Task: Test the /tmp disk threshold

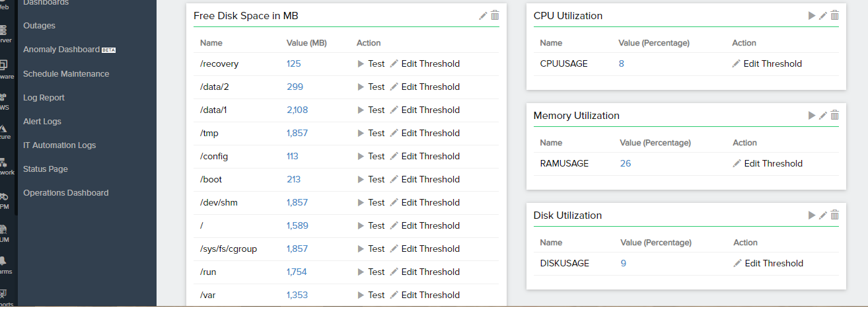Action: (x=371, y=134)
